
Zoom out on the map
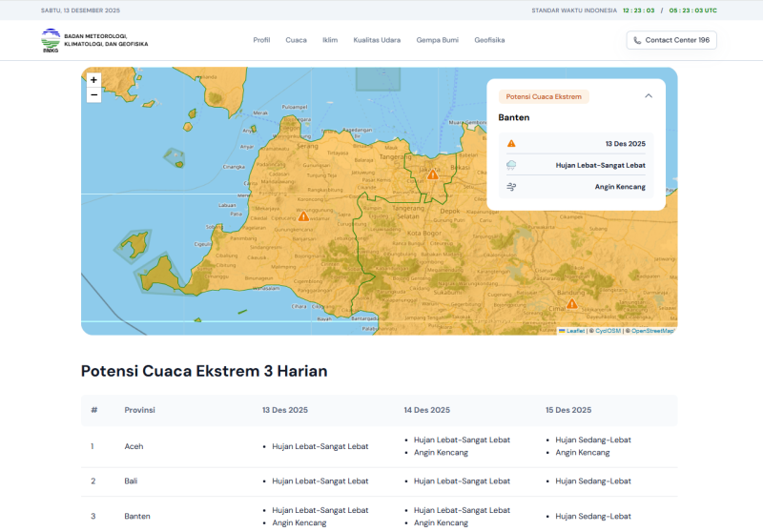(93, 95)
